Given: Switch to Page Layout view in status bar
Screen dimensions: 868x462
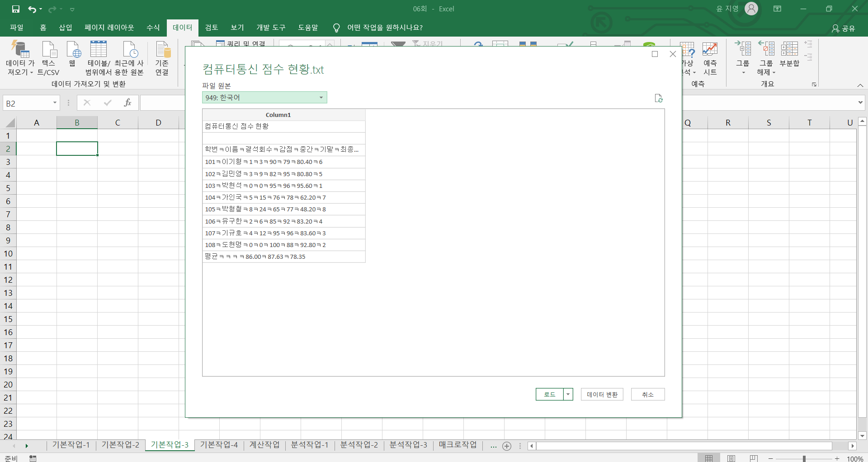Looking at the screenshot, I should pos(731,458).
